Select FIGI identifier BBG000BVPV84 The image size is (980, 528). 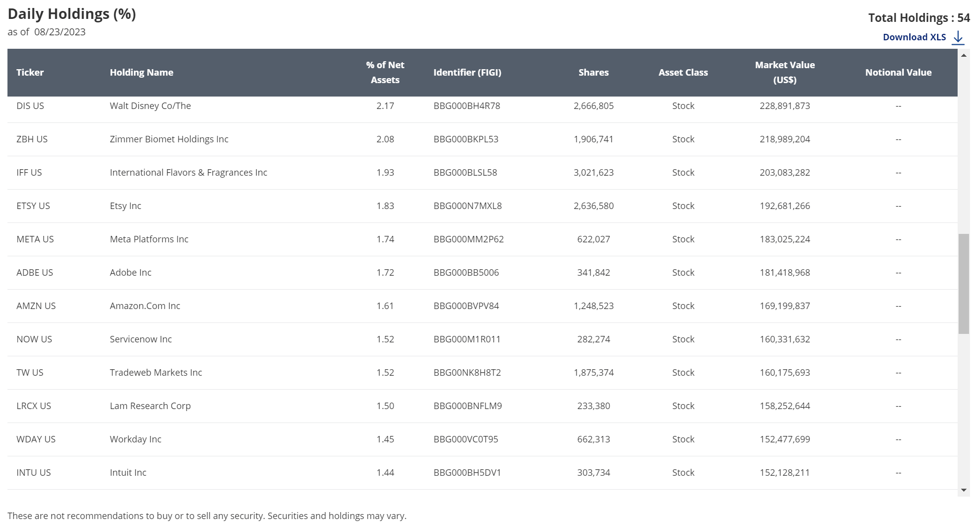tap(466, 306)
